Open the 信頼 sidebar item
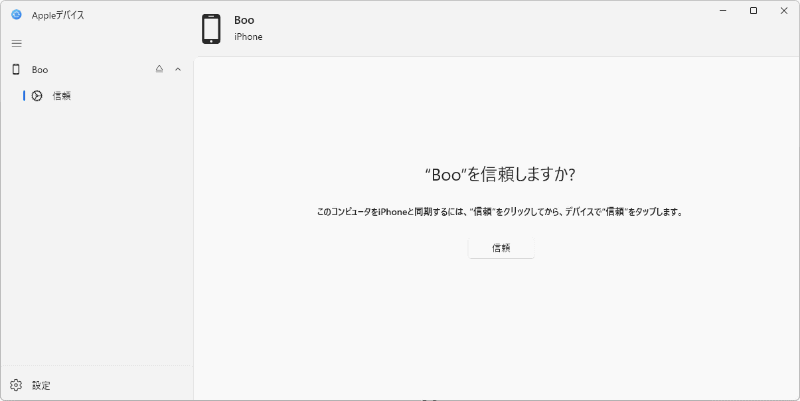Viewport: 800px width, 401px height. click(x=97, y=96)
